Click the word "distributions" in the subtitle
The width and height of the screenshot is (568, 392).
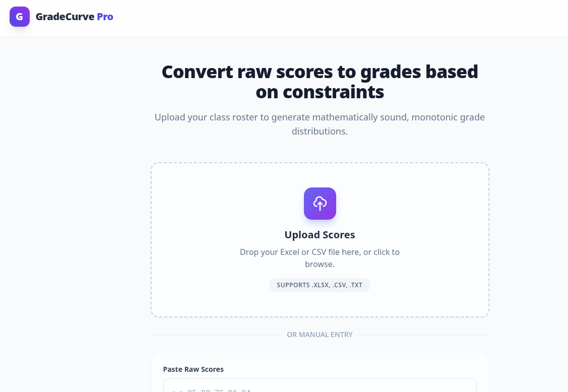[319, 132]
